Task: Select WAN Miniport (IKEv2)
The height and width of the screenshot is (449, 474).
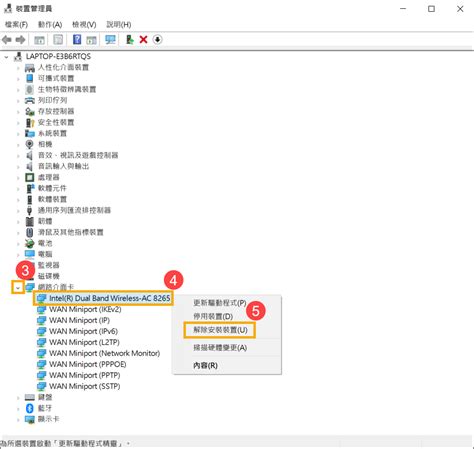Action: coord(85,309)
